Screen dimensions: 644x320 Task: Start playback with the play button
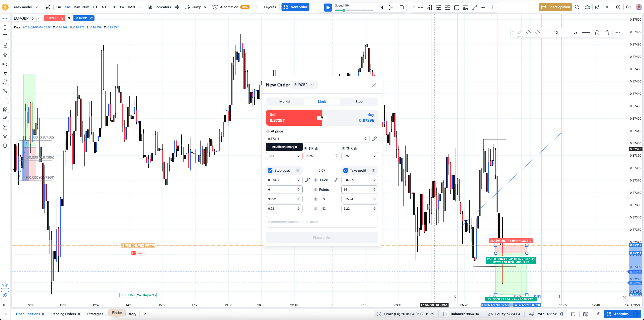pyautogui.click(x=328, y=8)
